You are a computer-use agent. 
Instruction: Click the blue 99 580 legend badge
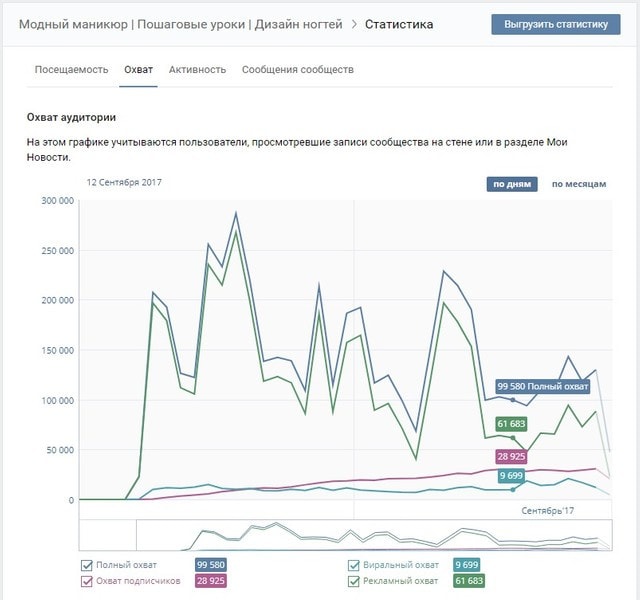[x=209, y=565]
